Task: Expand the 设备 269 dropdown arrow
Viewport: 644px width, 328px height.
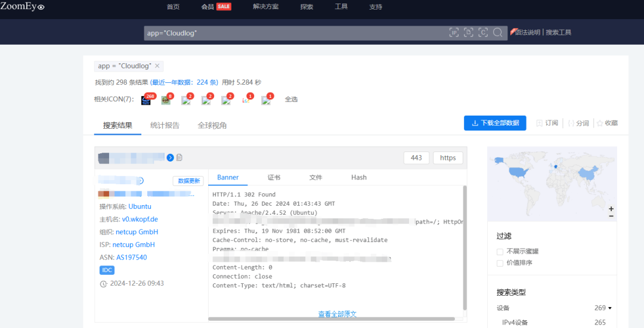Action: 610,308
